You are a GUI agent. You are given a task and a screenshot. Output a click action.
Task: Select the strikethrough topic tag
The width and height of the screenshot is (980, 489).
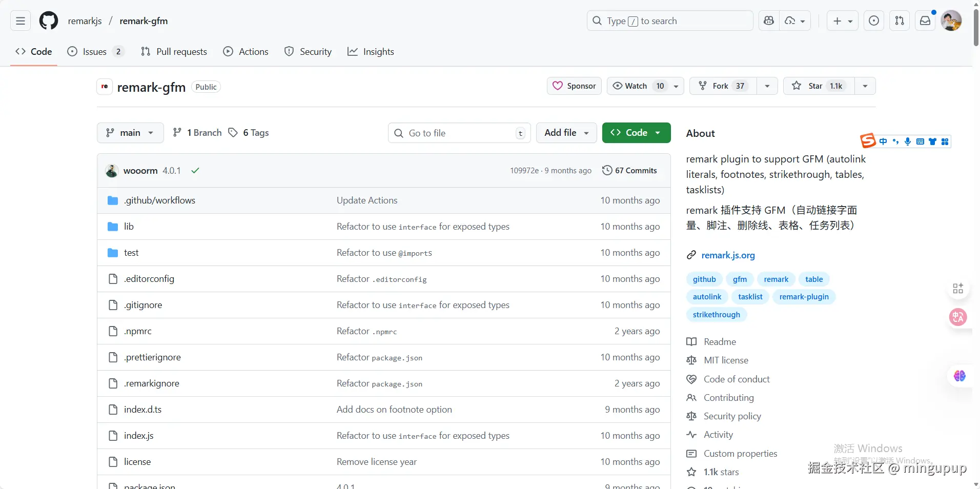point(717,315)
